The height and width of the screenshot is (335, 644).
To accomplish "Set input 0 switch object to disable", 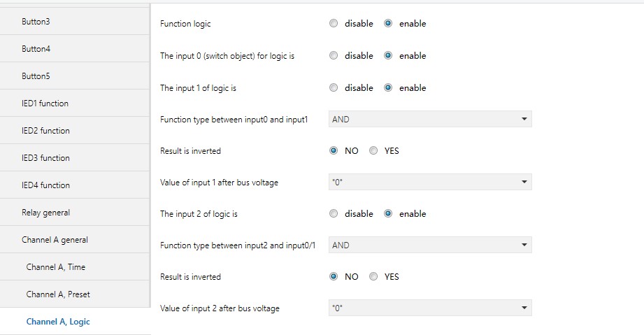I will click(x=334, y=56).
